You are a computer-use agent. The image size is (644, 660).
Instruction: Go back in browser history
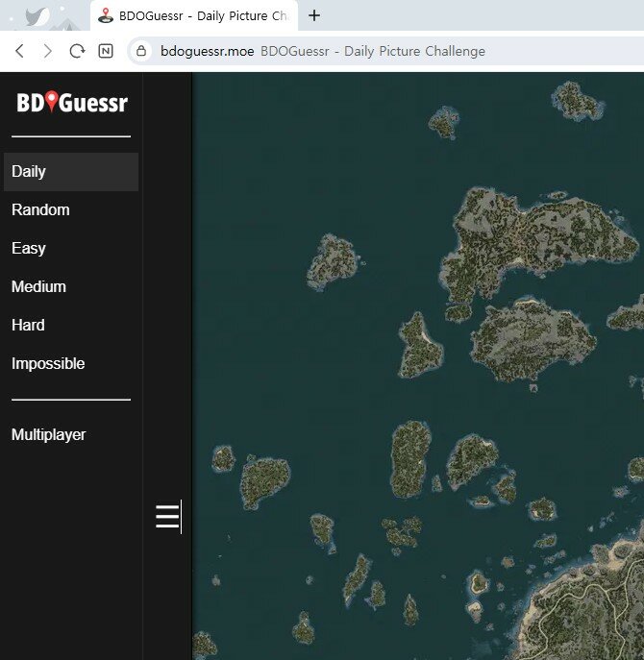click(x=20, y=51)
